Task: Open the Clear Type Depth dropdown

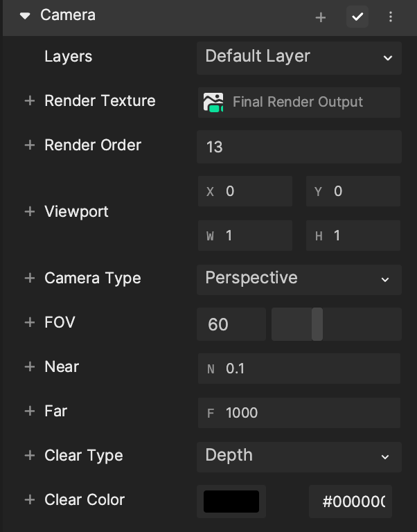Action: pos(299,457)
